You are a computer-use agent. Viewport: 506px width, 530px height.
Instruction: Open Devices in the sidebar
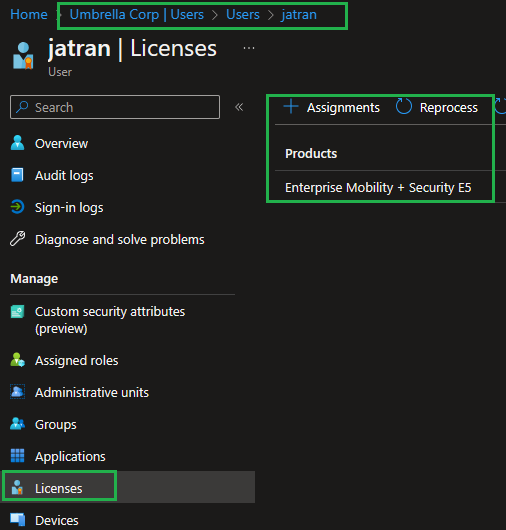[x=56, y=521]
